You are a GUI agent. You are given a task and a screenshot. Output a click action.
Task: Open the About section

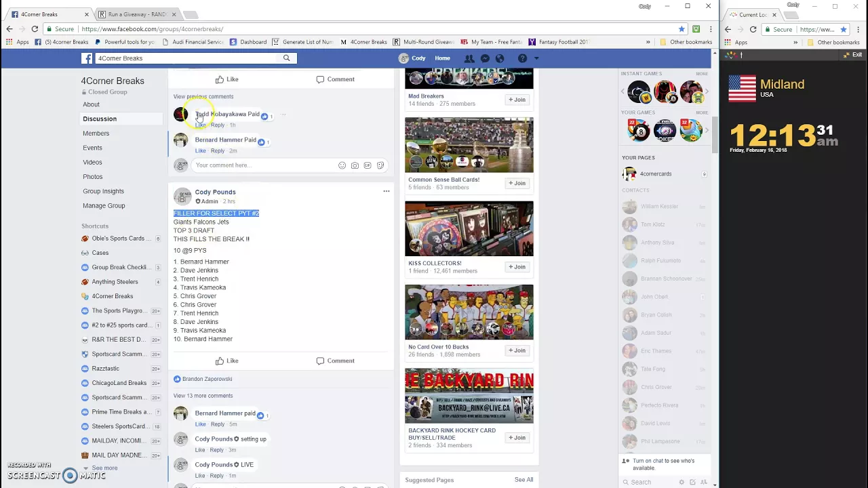91,104
